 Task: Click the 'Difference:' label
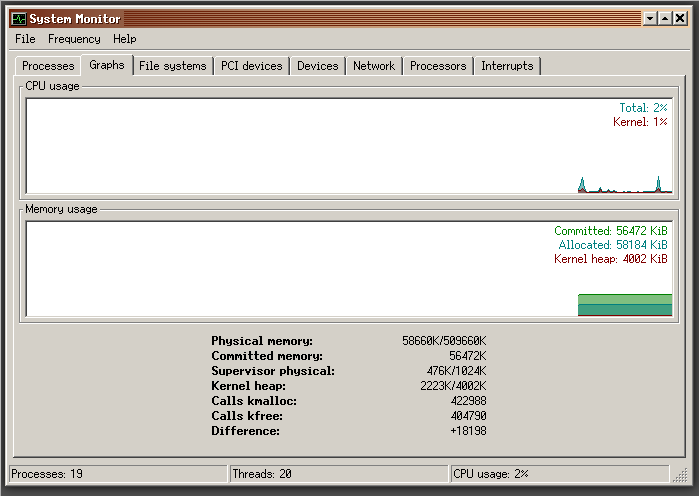click(x=246, y=431)
